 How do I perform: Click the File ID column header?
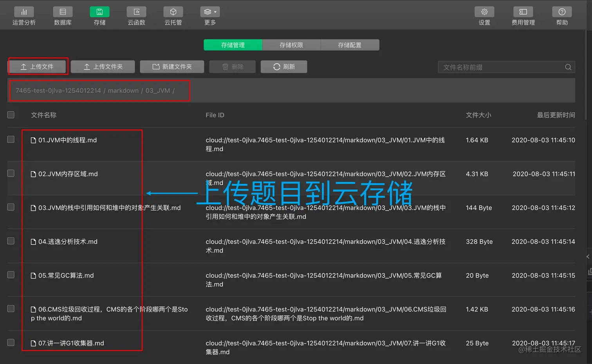tap(215, 115)
